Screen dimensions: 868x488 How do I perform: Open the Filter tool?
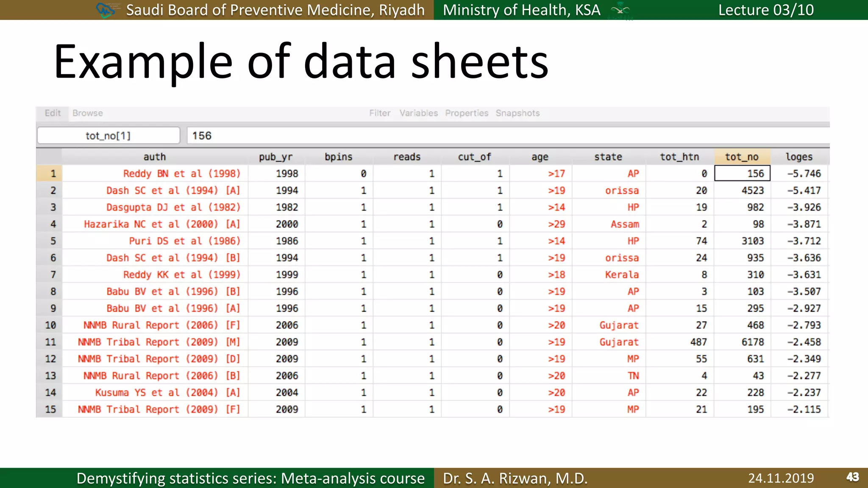[380, 113]
